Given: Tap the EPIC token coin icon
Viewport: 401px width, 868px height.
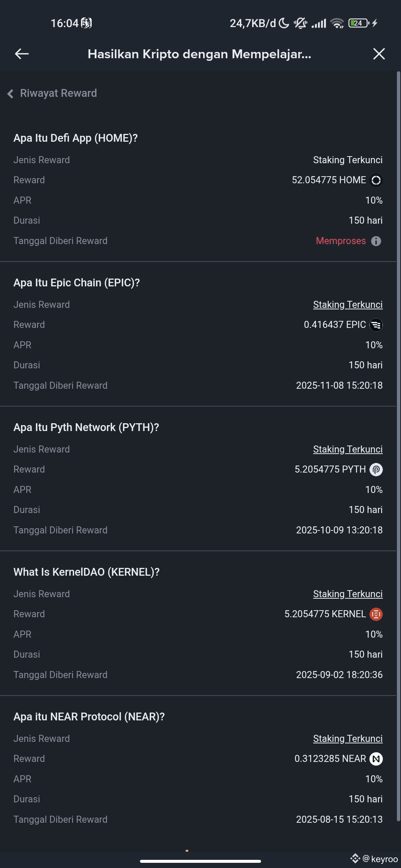Looking at the screenshot, I should 376,325.
